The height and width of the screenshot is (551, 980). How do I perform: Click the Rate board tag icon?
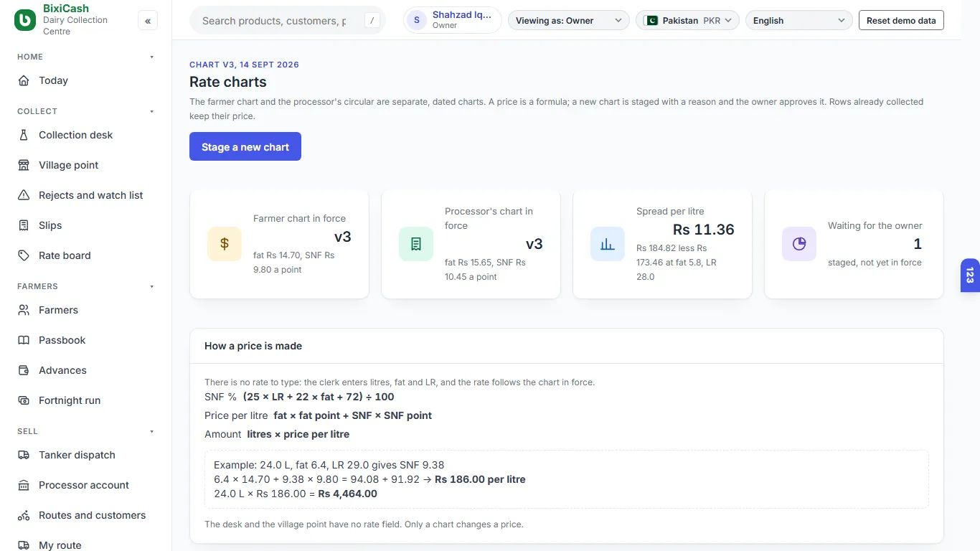(x=24, y=255)
